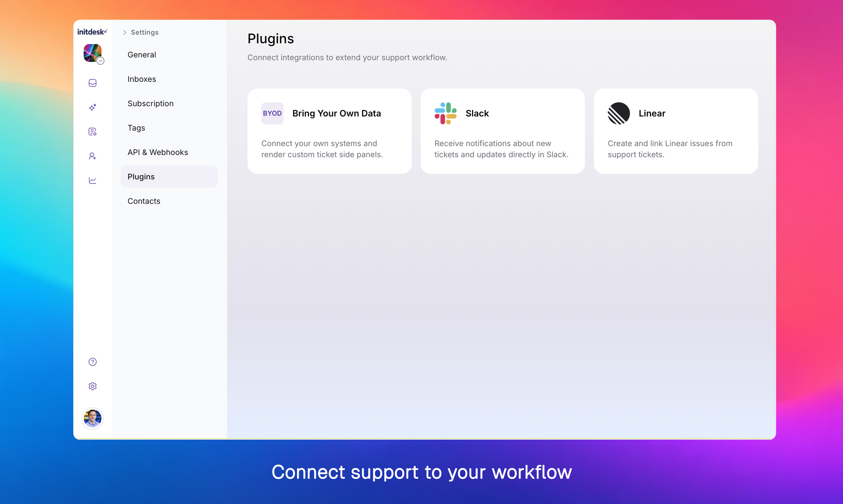Click the Plugins page heading
Viewport: 843px width, 504px height.
(270, 39)
